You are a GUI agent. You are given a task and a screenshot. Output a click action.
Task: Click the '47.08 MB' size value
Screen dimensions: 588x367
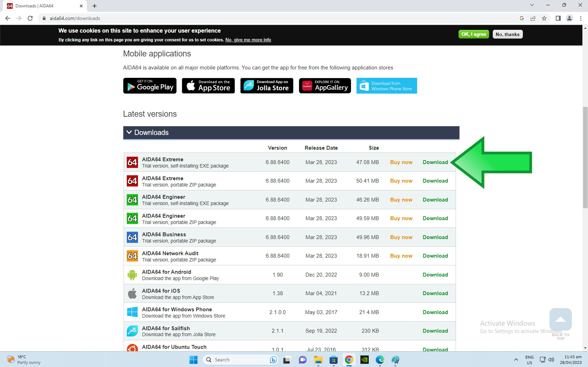pos(368,162)
